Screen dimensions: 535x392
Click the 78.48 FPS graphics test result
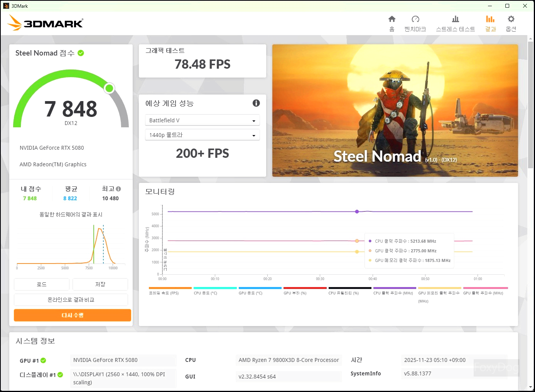[203, 64]
